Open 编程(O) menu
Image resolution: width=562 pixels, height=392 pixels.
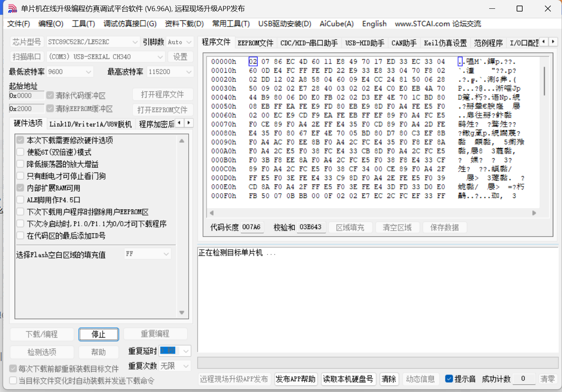[51, 24]
